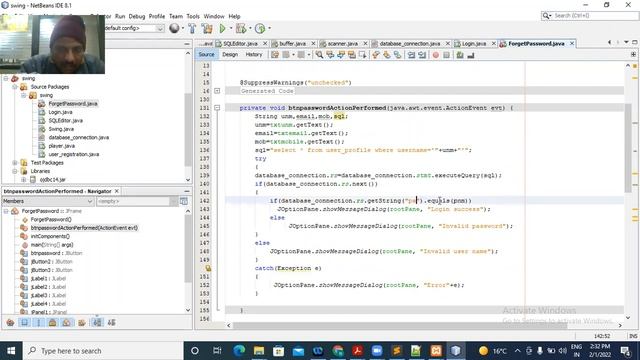The height and width of the screenshot is (360, 640).
Task: Click the Last Edit icon in editor toolbar
Action: (x=275, y=55)
